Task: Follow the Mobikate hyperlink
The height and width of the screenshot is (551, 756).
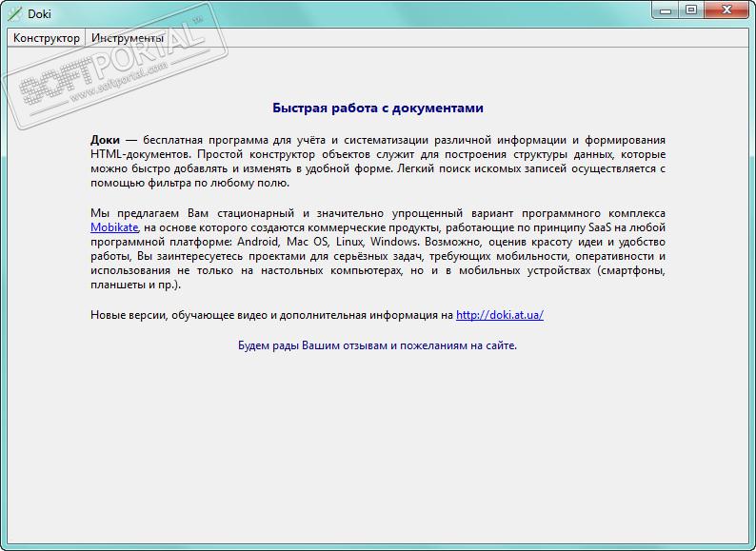Action: [x=114, y=227]
